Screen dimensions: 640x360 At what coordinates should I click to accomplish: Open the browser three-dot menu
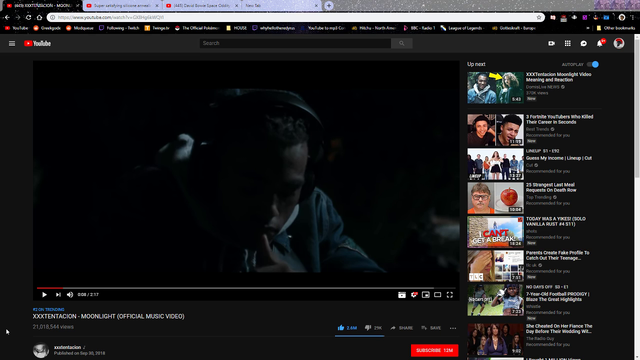633,17
